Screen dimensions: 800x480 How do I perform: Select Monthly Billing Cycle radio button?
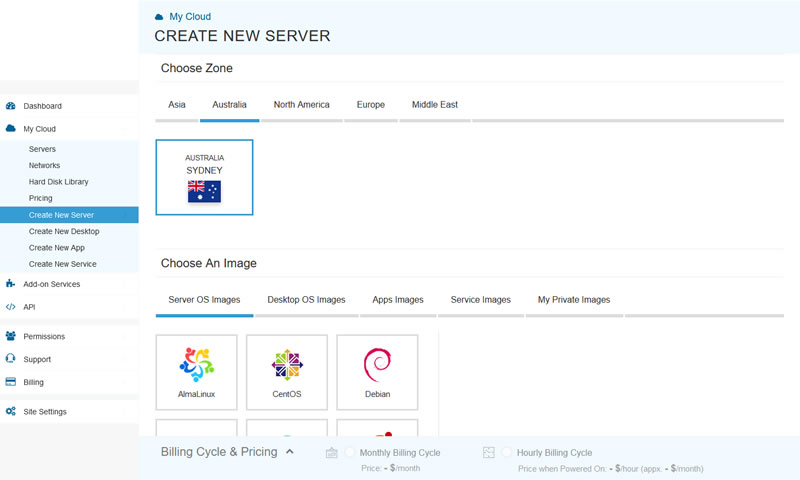point(350,453)
